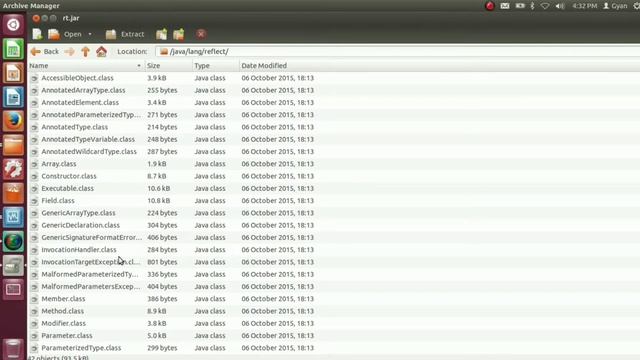Click the file icon beside Field.class
The width and height of the screenshot is (640, 360).
(34, 201)
